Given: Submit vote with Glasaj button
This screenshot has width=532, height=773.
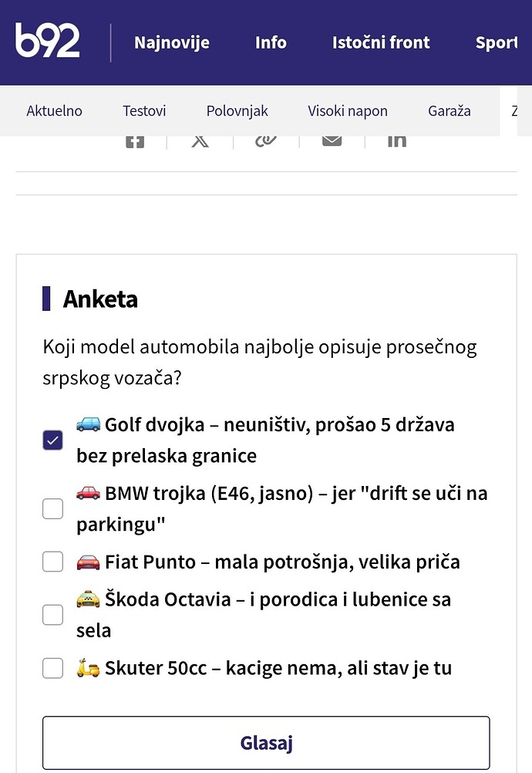Looking at the screenshot, I should click(266, 743).
